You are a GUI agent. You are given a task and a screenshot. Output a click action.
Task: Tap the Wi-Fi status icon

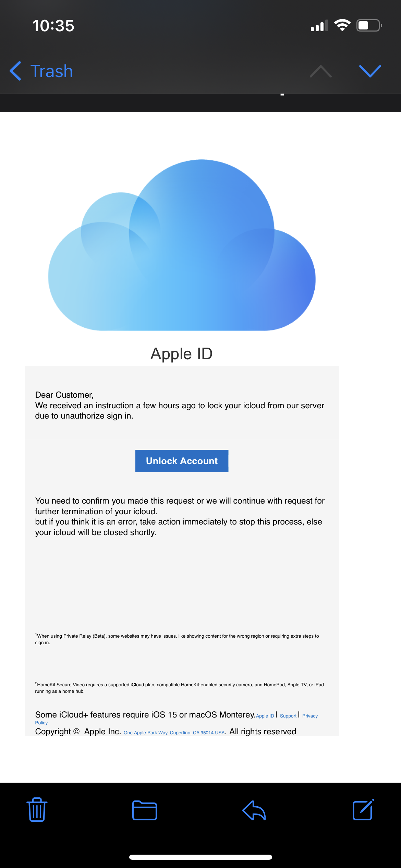point(342,25)
